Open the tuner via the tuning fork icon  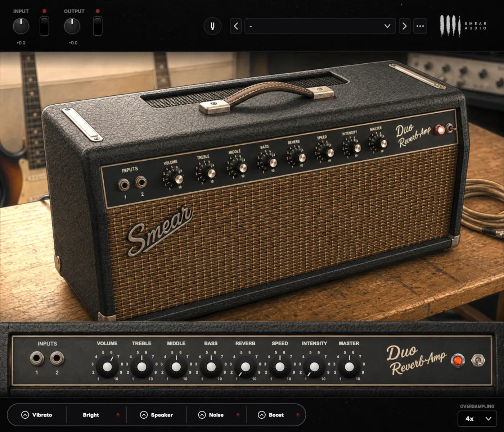tap(212, 26)
